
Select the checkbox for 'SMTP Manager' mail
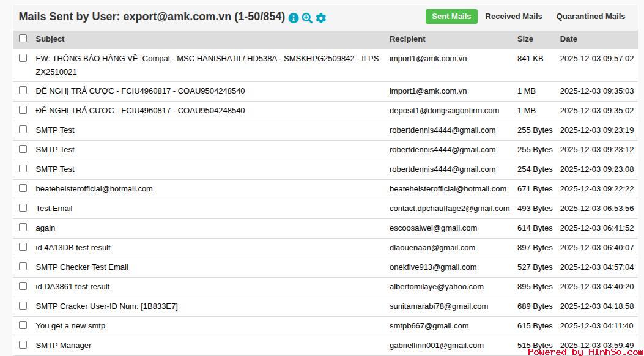(x=23, y=345)
